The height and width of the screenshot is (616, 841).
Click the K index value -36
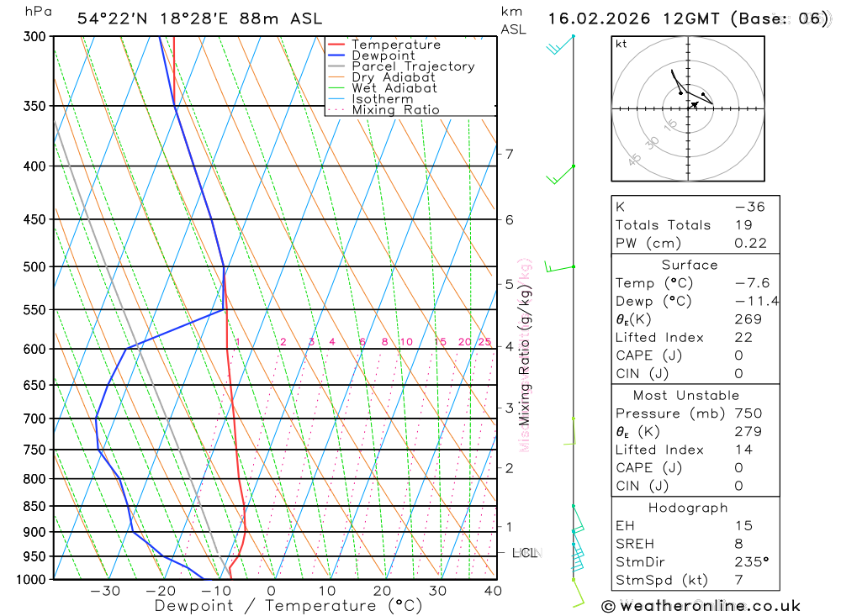(x=750, y=207)
